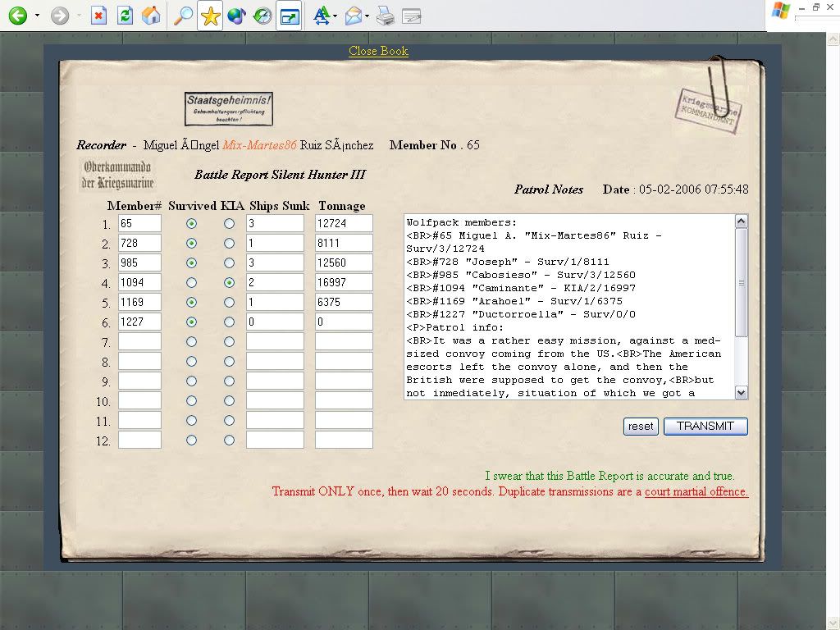The image size is (840, 630).
Task: Select Survived for member 1227
Action: point(191,322)
